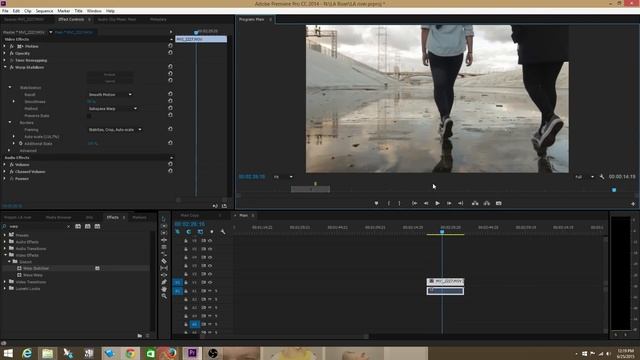The image size is (640, 360).
Task: Click the Cancel button under Warp Stabilizer
Action: click(x=110, y=81)
